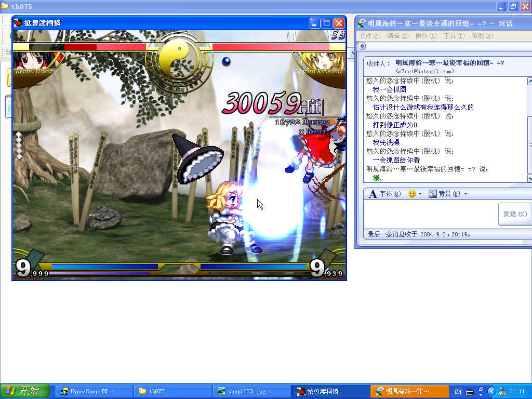
Task: Click the witch hat sprite in game
Action: pyautogui.click(x=197, y=159)
